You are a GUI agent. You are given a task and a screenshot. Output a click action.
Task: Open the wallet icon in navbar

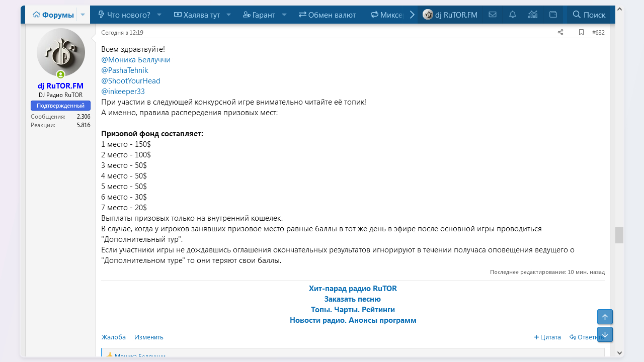(553, 15)
